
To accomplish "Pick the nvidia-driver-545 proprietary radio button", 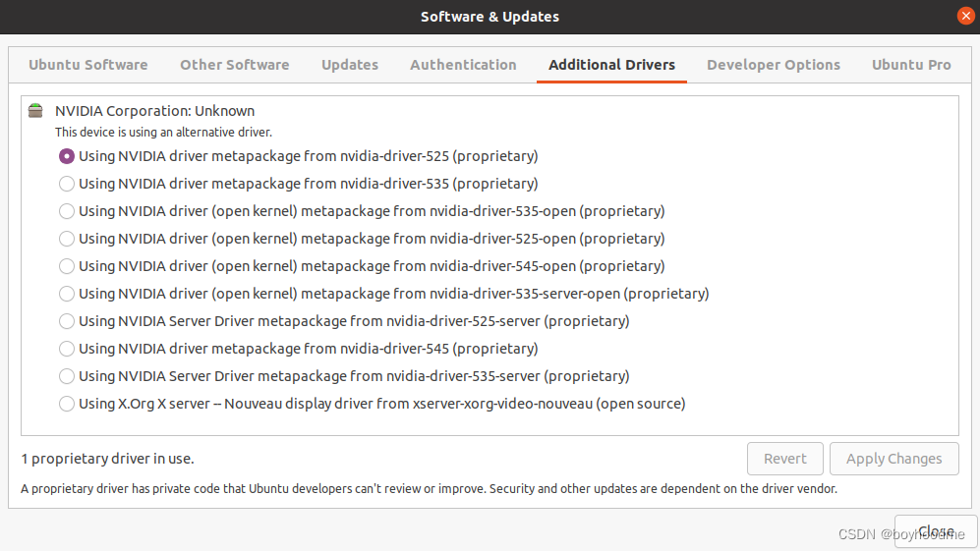I will (67, 349).
